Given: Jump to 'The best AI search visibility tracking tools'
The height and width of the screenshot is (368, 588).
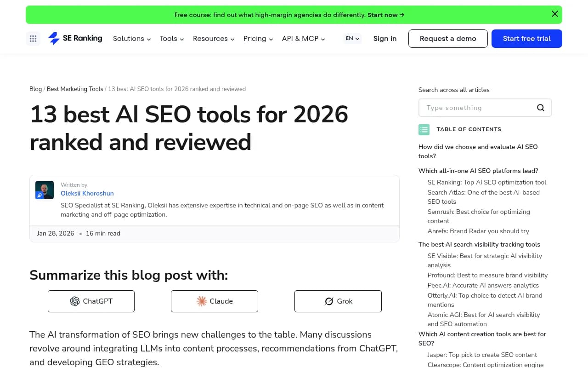Looking at the screenshot, I should (x=479, y=244).
